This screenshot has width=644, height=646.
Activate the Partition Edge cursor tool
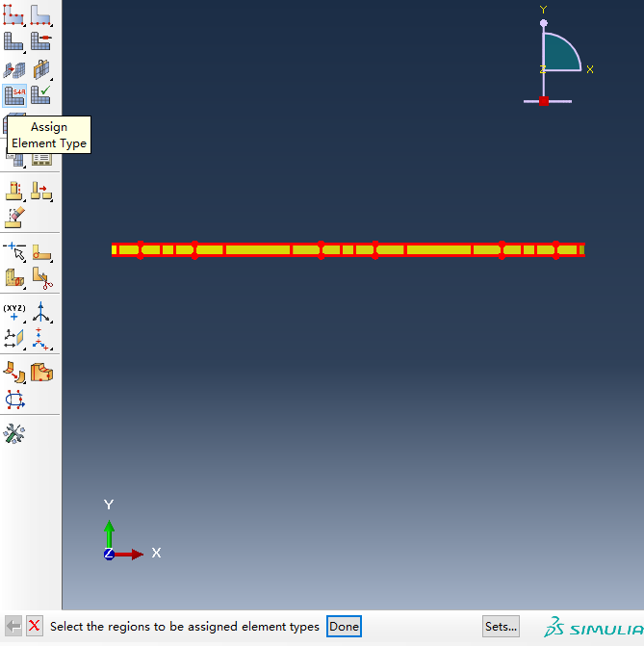point(14,252)
